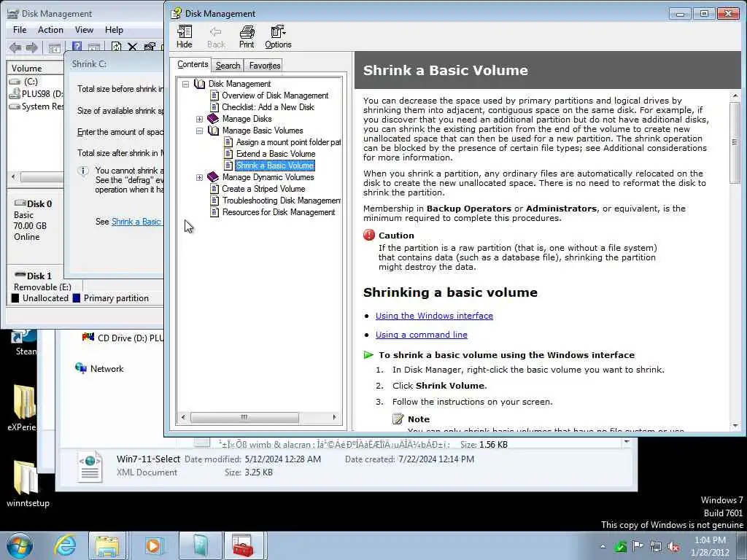747x560 pixels.
Task: Click the Manage Dynamic Volumes book icon
Action: (x=213, y=177)
